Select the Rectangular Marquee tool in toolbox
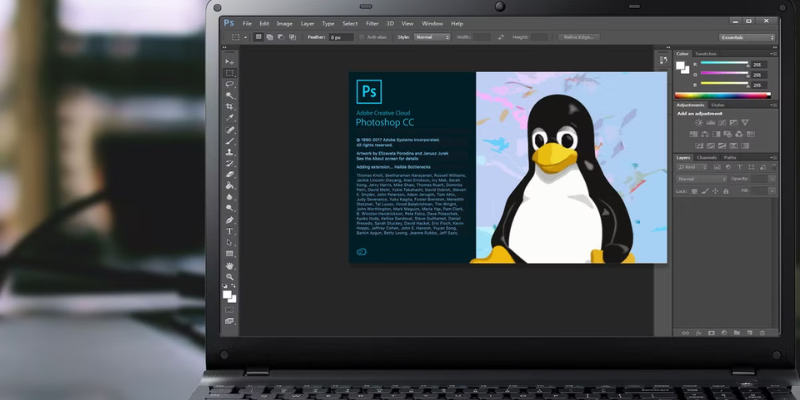The height and width of the screenshot is (400, 800). pyautogui.click(x=229, y=73)
